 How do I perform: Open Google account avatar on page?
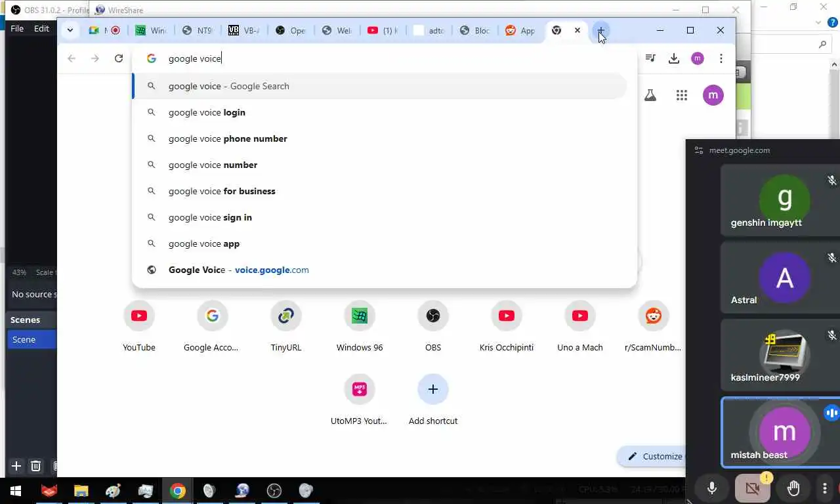click(713, 95)
